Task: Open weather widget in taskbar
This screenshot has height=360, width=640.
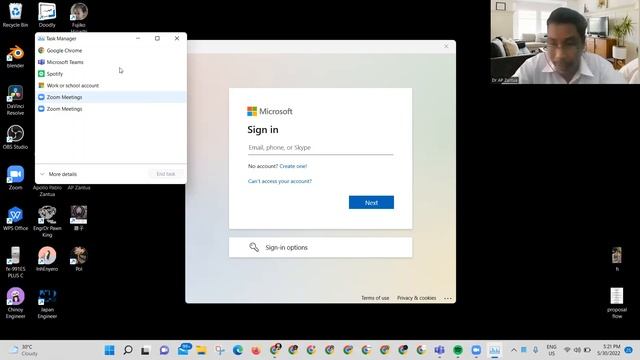Action: point(23,350)
